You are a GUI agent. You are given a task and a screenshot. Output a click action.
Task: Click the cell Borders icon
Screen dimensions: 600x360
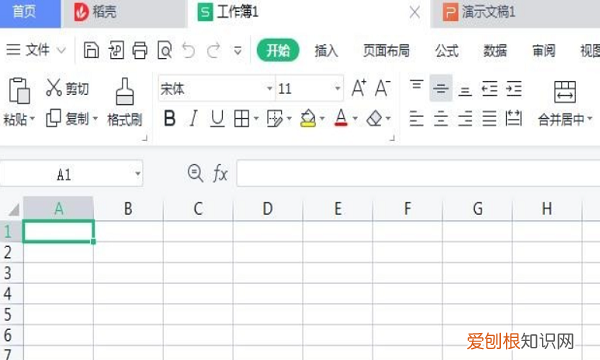(241, 119)
